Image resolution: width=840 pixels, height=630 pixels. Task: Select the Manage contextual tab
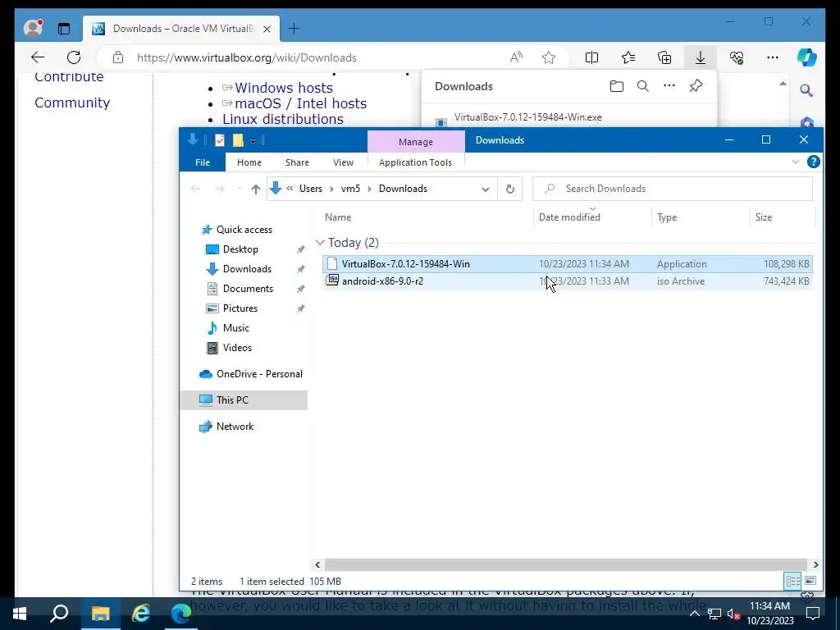[416, 141]
